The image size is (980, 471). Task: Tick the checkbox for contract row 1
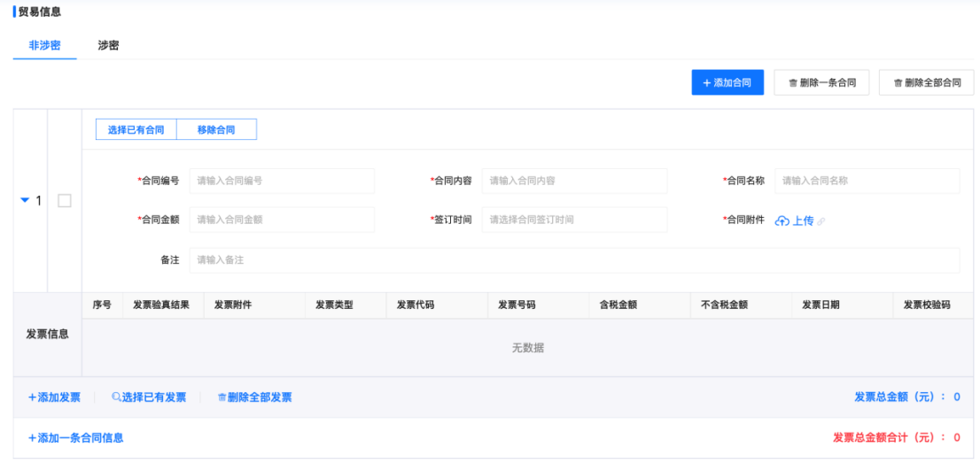(x=65, y=201)
